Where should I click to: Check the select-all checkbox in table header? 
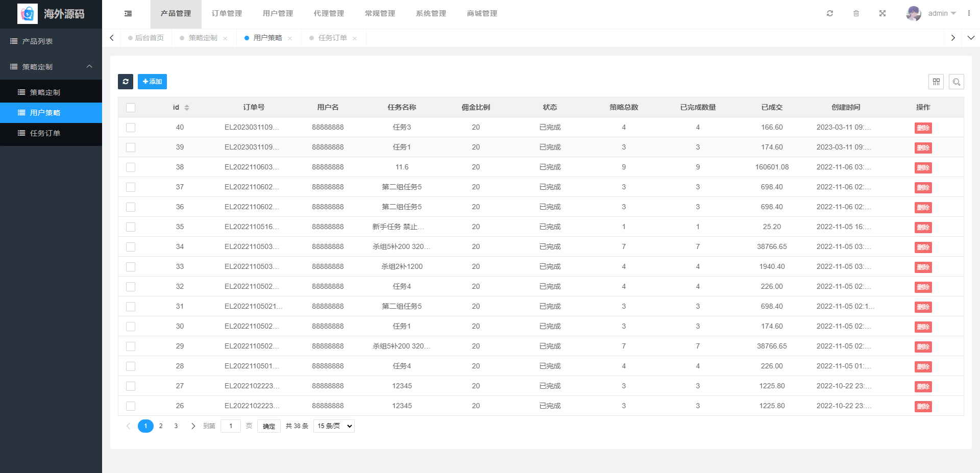pos(131,108)
